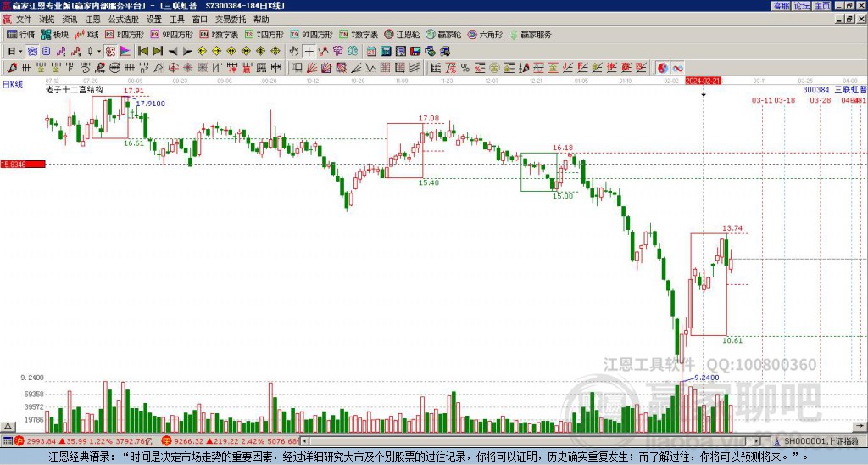Click the black right arrow icon

point(187,52)
